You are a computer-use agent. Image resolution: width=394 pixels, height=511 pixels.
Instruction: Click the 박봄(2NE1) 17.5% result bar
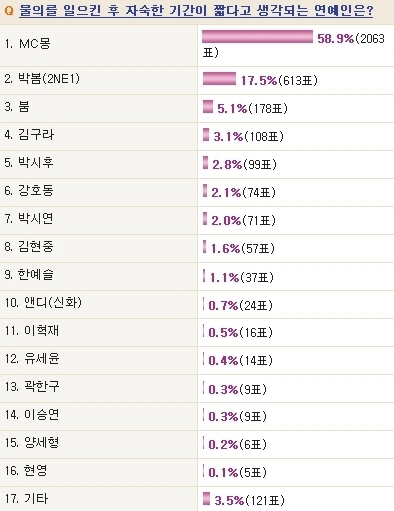click(219, 79)
